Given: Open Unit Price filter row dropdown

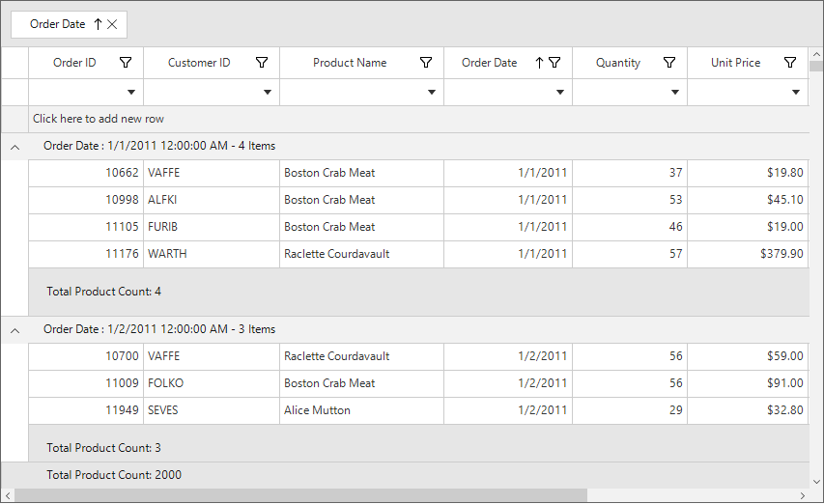Looking at the screenshot, I should point(796,93).
